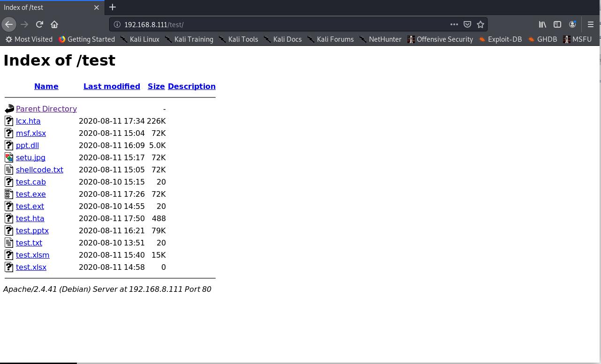Viewport: 601px width, 364px height.
Task: Open Kali Linux bookmark
Action: coord(140,39)
